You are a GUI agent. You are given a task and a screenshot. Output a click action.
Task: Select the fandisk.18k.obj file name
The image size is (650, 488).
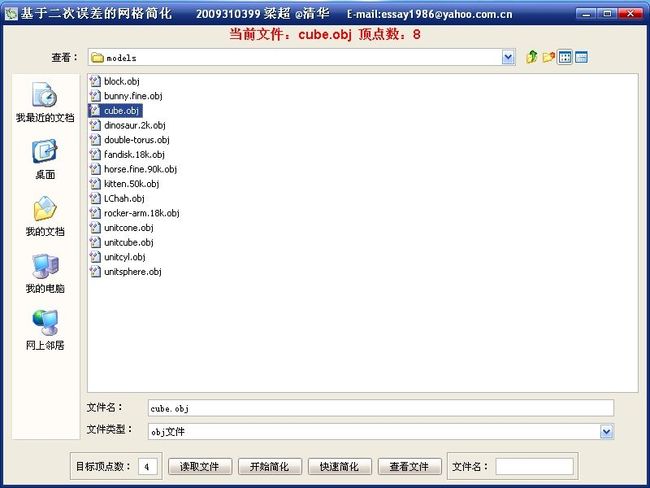point(134,154)
